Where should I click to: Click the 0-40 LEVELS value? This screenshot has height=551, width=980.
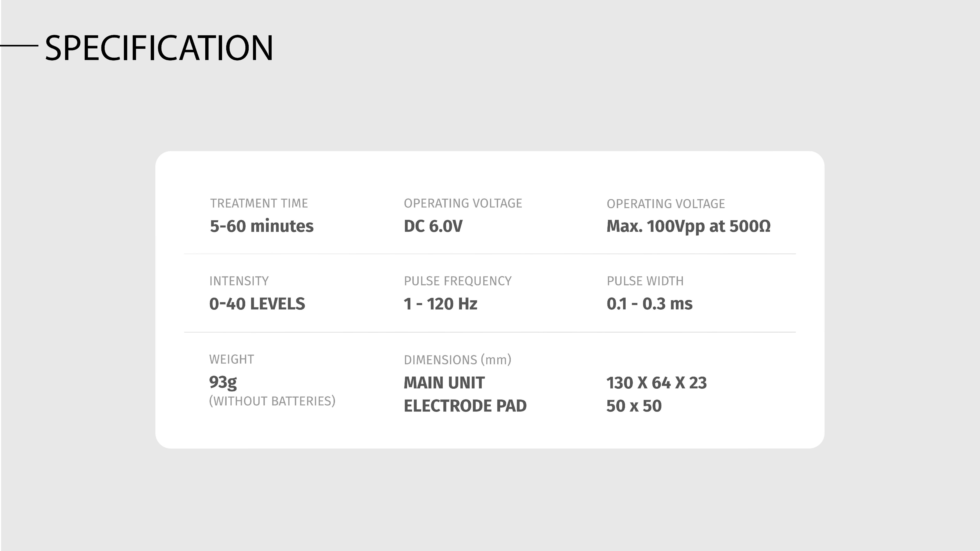[x=257, y=304]
